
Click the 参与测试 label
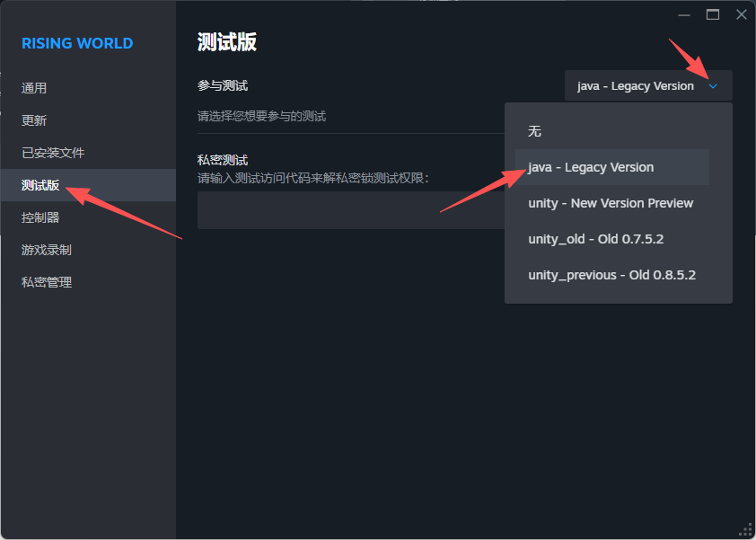[x=223, y=86]
